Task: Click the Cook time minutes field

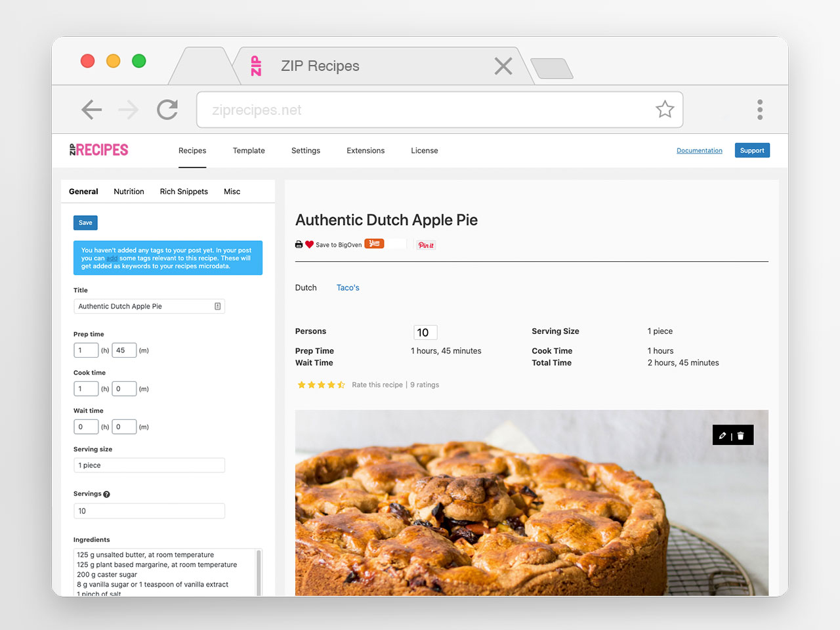Action: click(124, 388)
